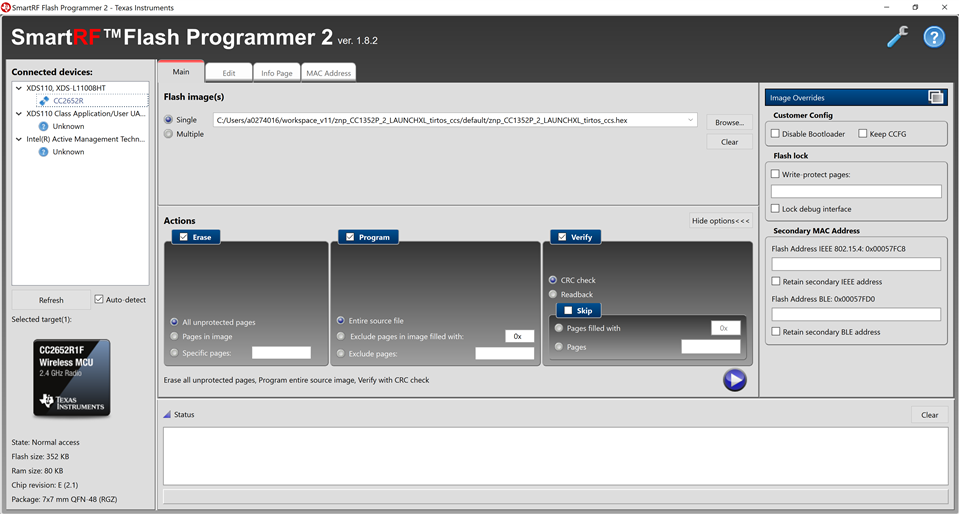Select Specific pages erase option
Screen dimensions: 959x514
[x=175, y=353]
